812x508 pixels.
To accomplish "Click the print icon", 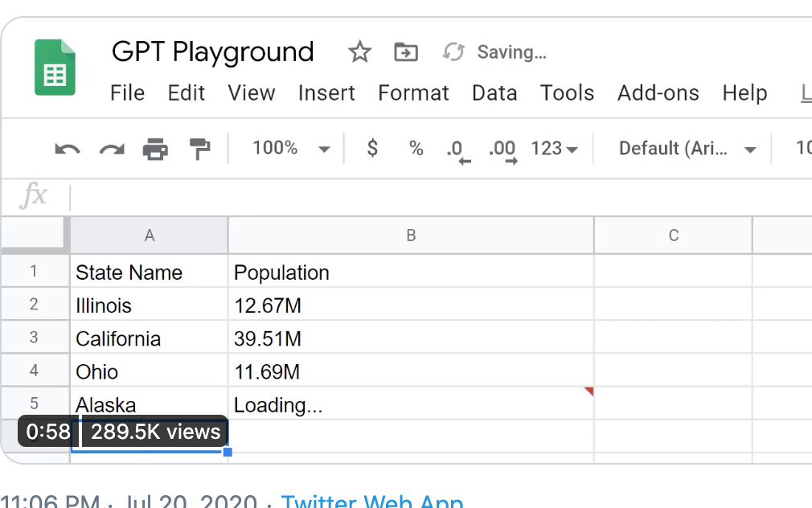I will (x=155, y=150).
